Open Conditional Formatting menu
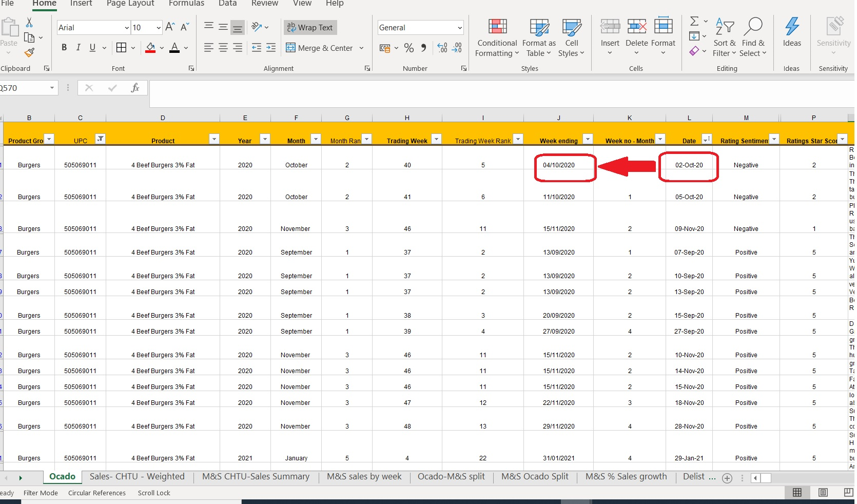 click(497, 38)
